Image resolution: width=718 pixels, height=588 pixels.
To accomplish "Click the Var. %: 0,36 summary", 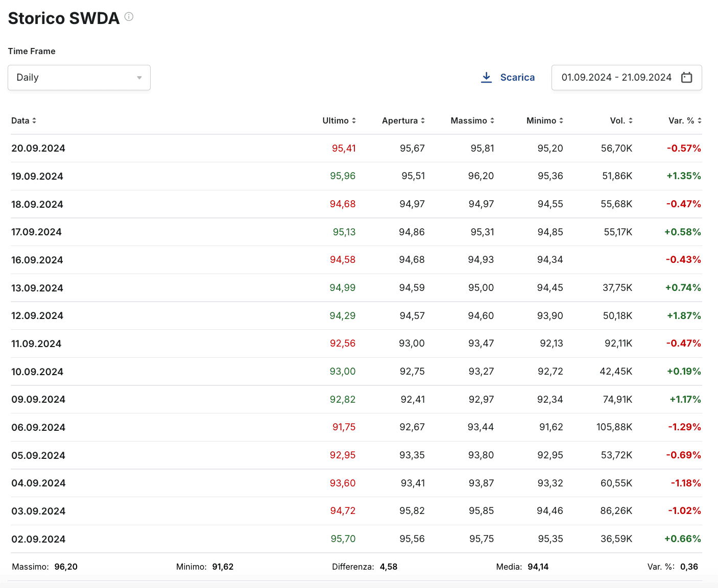I will (673, 567).
